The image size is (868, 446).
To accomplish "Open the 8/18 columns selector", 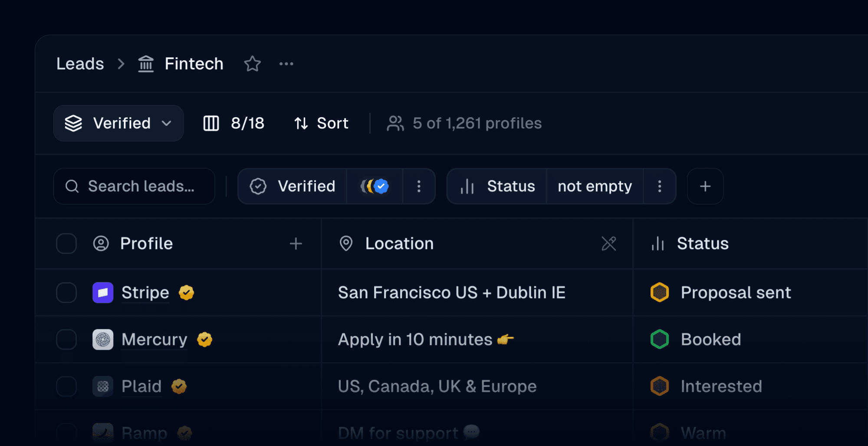I will pos(233,123).
